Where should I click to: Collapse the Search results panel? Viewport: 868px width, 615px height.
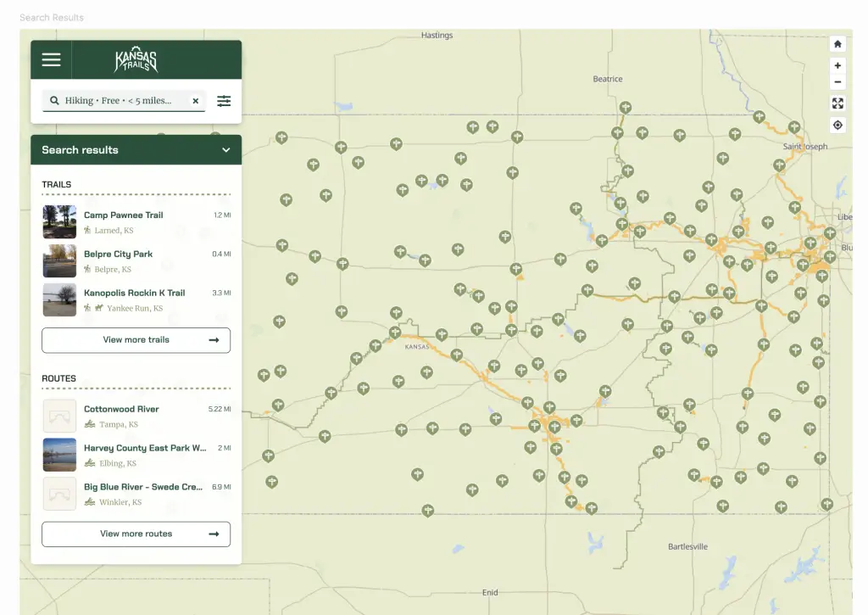226,150
